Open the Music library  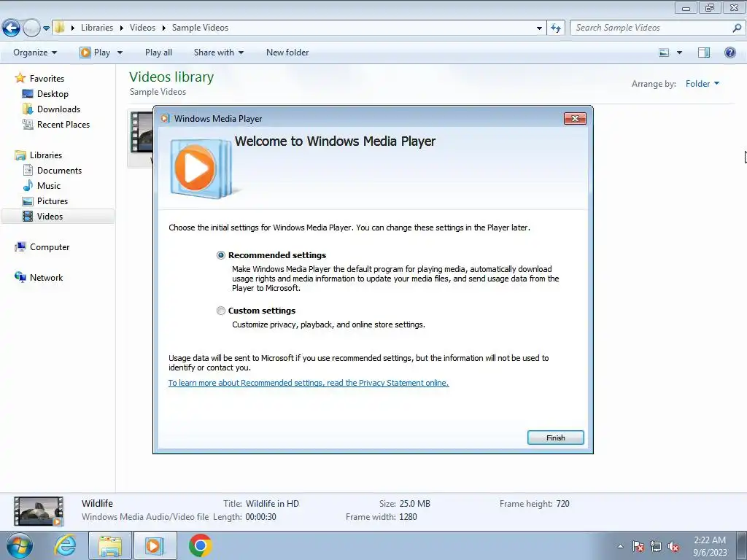click(49, 186)
